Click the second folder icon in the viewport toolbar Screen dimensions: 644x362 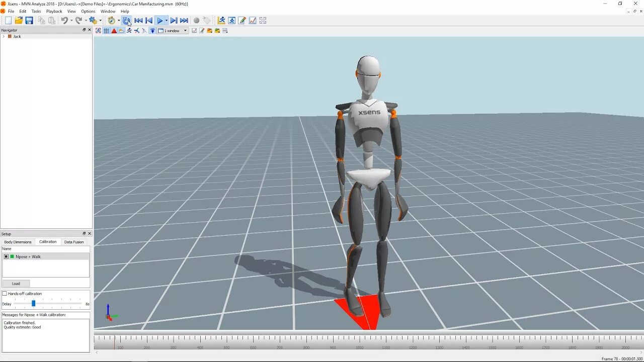point(217,31)
